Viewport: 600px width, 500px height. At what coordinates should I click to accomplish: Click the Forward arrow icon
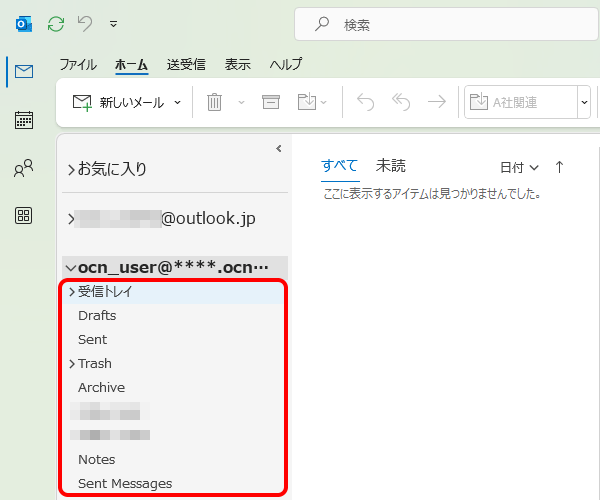[x=436, y=101]
